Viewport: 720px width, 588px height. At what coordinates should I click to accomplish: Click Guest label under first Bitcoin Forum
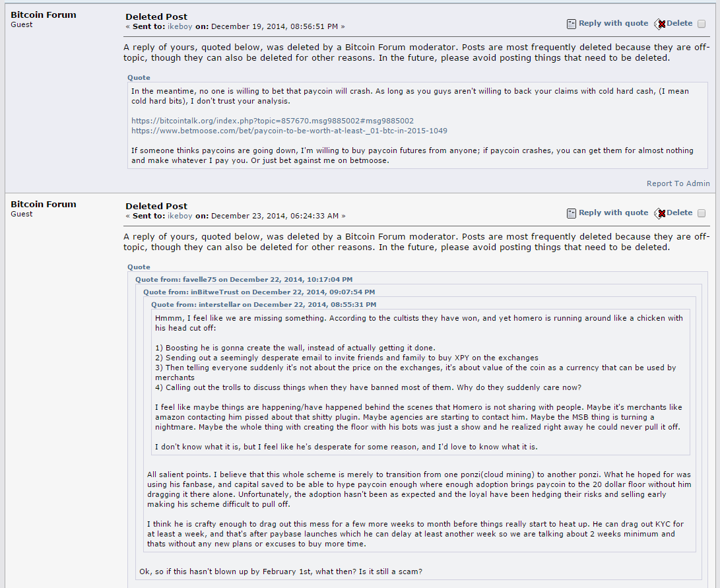tap(22, 25)
